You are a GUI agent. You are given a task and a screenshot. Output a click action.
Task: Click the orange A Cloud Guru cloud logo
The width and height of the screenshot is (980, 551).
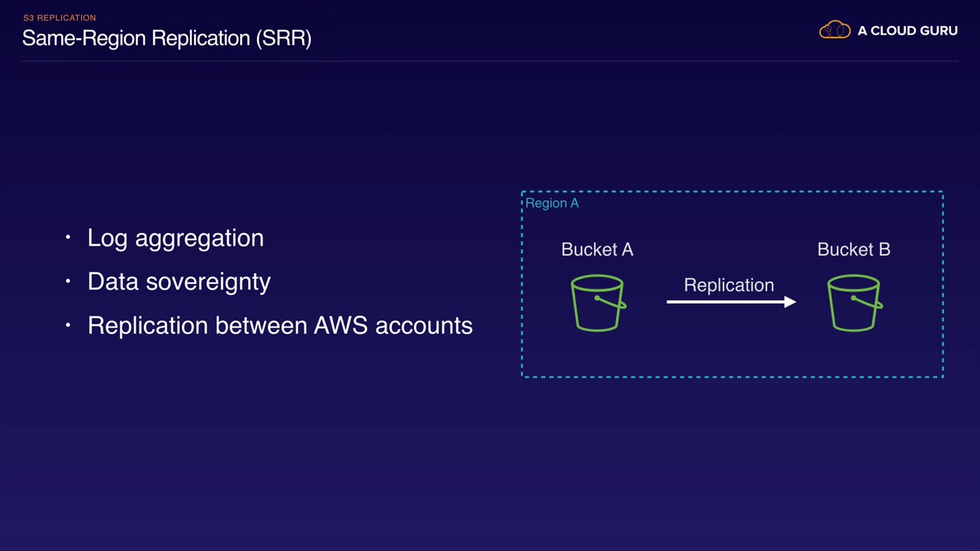click(835, 31)
